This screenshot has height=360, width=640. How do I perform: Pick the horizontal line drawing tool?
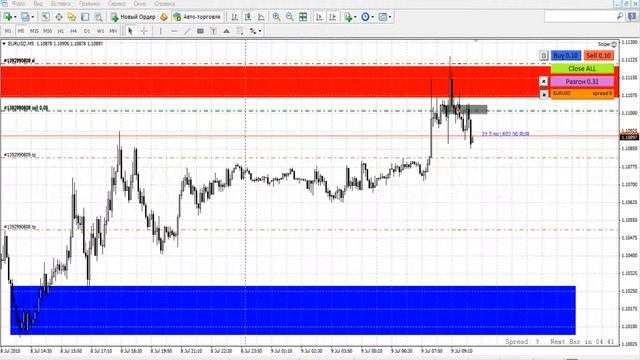[174, 31]
